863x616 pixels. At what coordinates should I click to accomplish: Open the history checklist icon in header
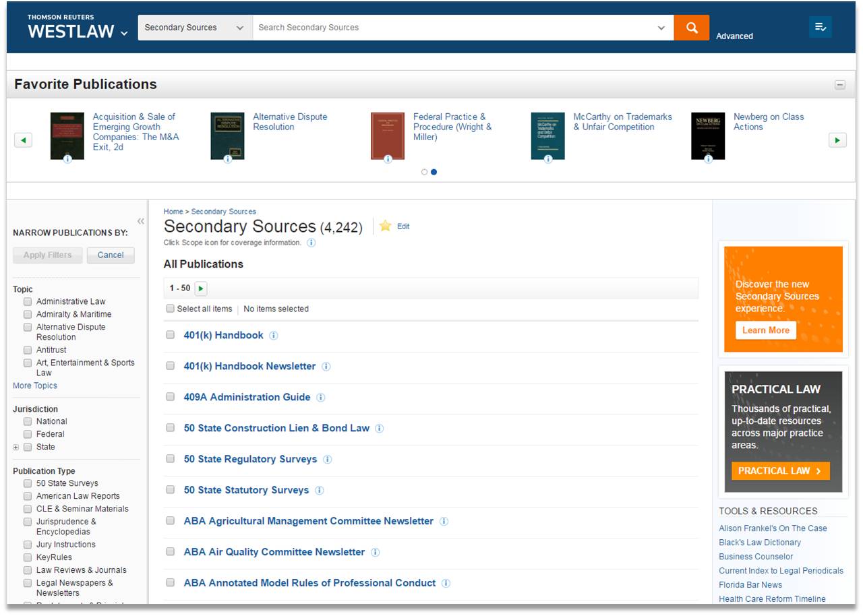point(820,27)
